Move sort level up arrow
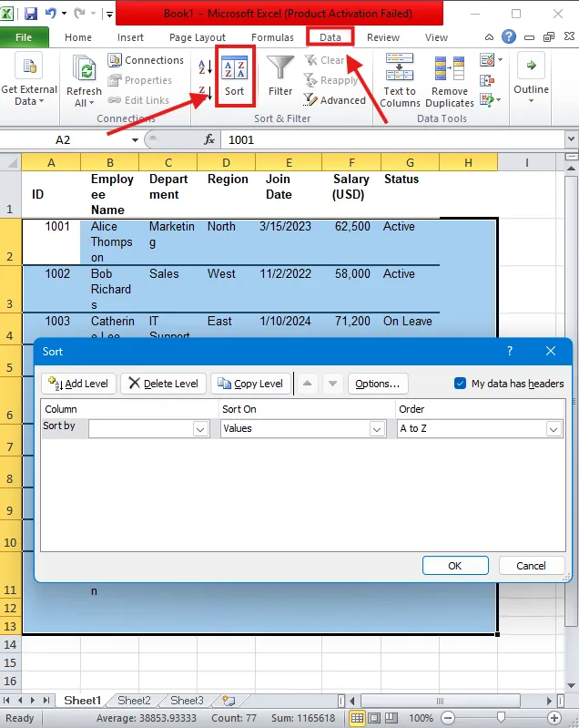Screen dimensions: 579x728 tap(307, 384)
